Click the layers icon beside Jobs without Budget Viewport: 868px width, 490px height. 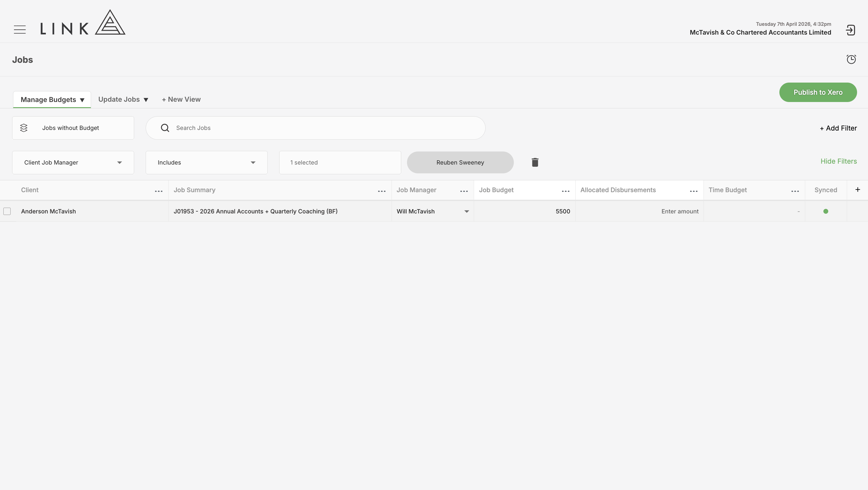pyautogui.click(x=24, y=128)
